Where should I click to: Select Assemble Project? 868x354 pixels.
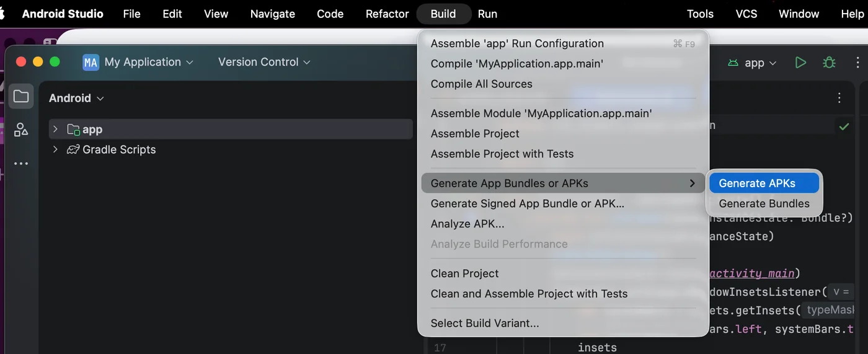tap(563, 133)
